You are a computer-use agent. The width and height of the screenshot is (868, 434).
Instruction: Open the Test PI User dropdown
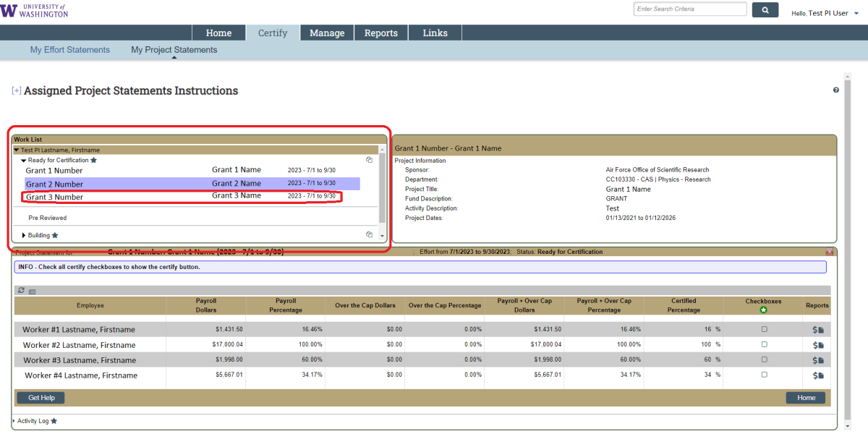(x=856, y=13)
